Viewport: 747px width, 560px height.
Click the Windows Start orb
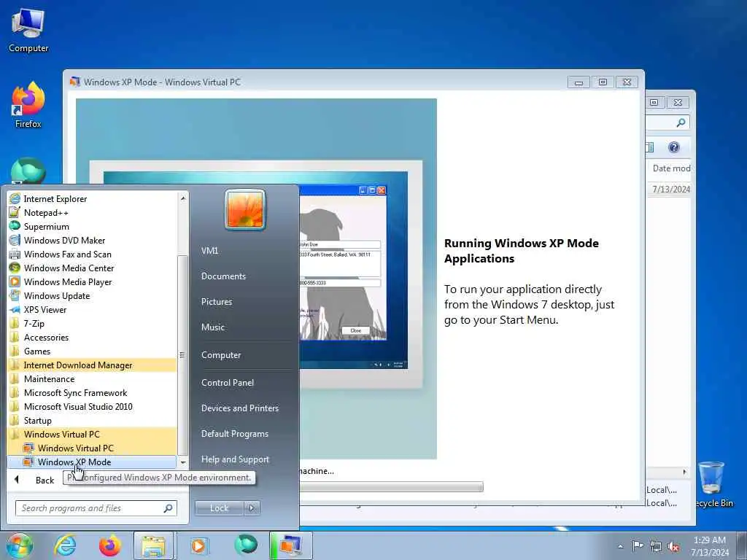19,545
